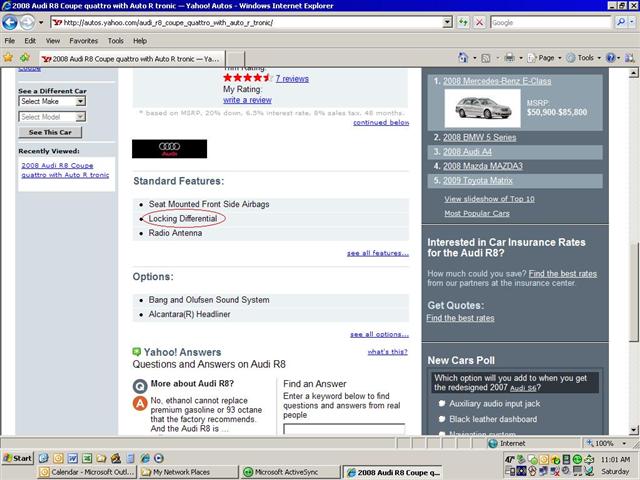Switch to Calendar - Microsoft Outlook taskbar window
This screenshot has height=480, width=640.
(x=87, y=472)
